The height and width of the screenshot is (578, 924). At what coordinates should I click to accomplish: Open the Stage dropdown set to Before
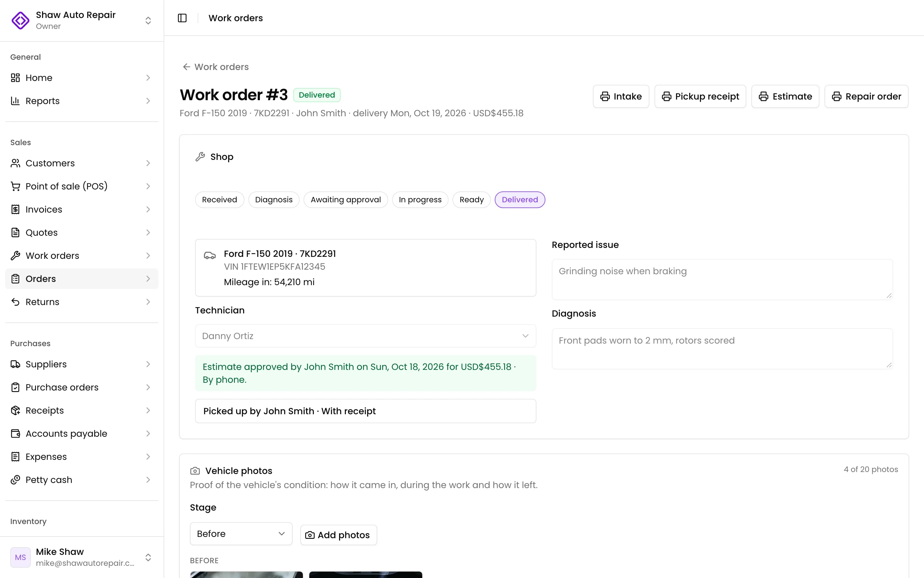point(241,534)
